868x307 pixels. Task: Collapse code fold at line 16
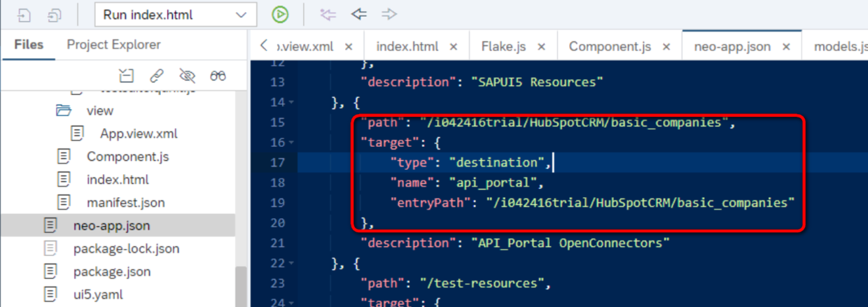(x=290, y=143)
